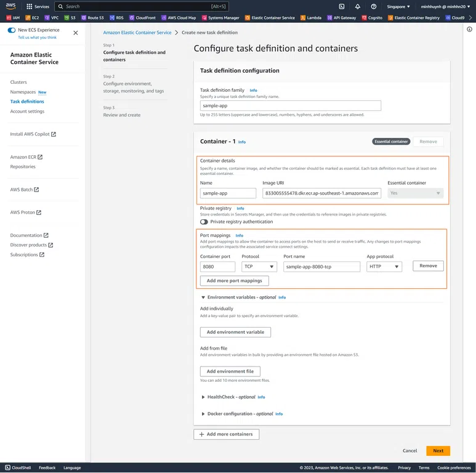Open Info link for Task definition family

click(x=253, y=90)
